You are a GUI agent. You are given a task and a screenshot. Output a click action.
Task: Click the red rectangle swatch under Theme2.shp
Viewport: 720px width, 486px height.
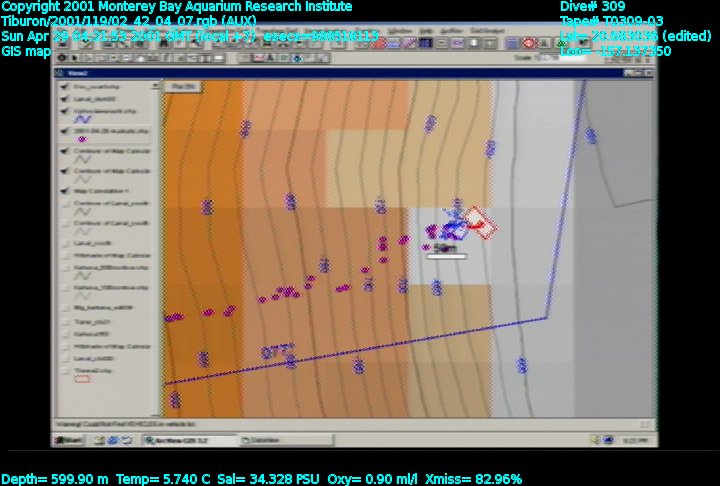click(83, 379)
